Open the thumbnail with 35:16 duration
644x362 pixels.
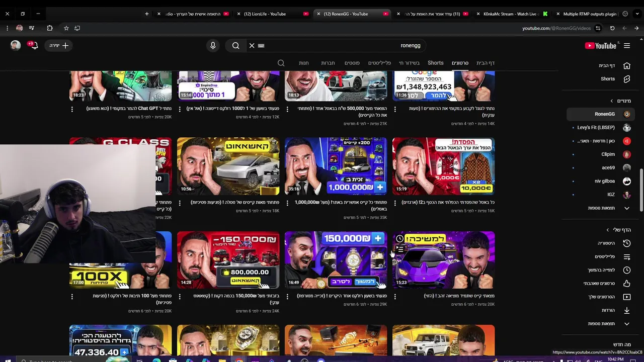(336, 166)
